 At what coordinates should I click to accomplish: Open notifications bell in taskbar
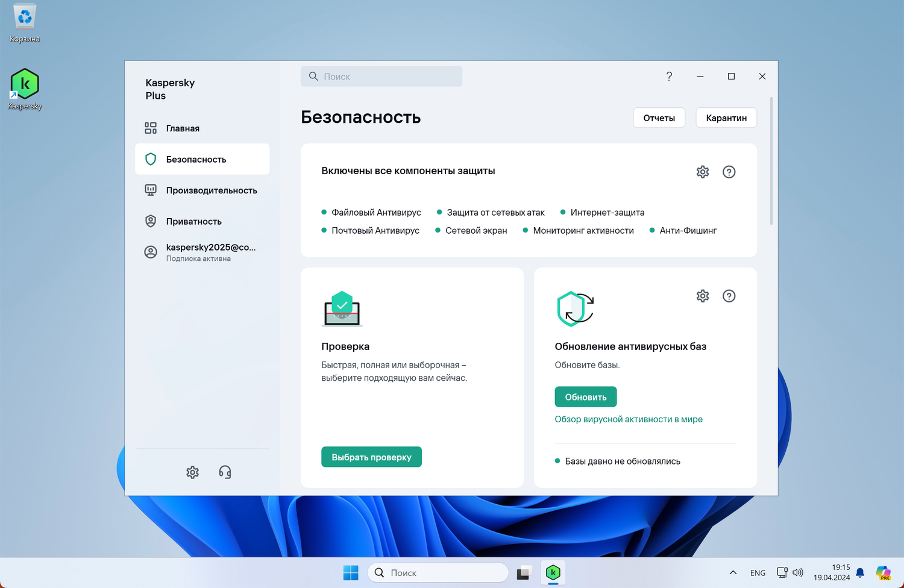point(860,573)
